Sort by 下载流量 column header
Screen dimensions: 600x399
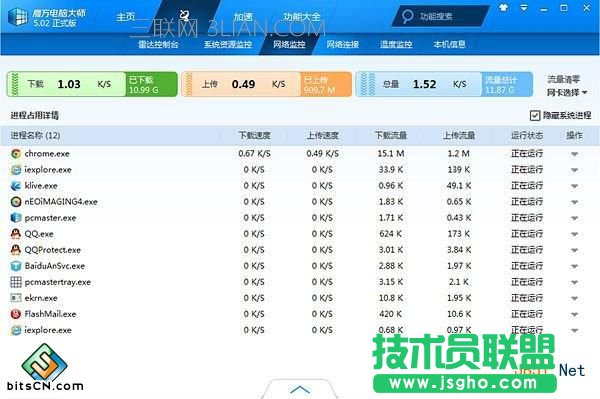pos(391,135)
